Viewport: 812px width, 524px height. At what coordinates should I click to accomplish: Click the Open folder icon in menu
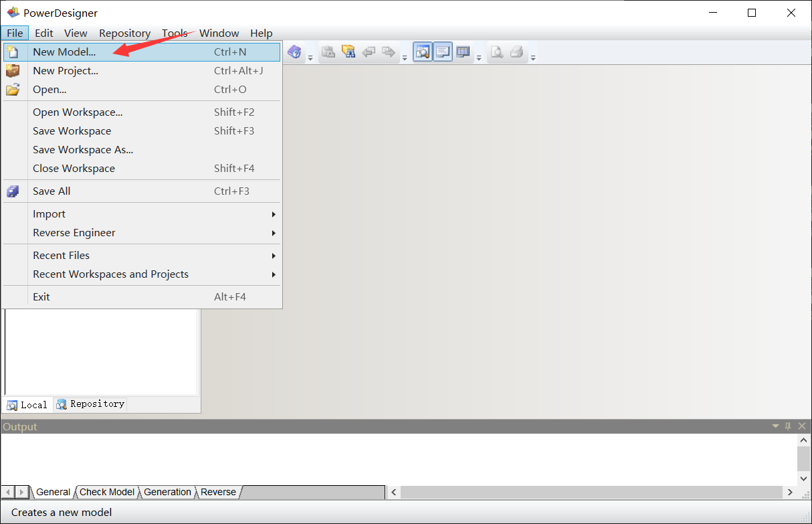12,89
